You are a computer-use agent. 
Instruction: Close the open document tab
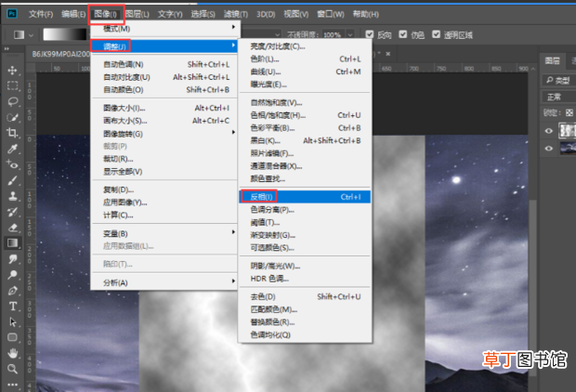click(x=388, y=54)
